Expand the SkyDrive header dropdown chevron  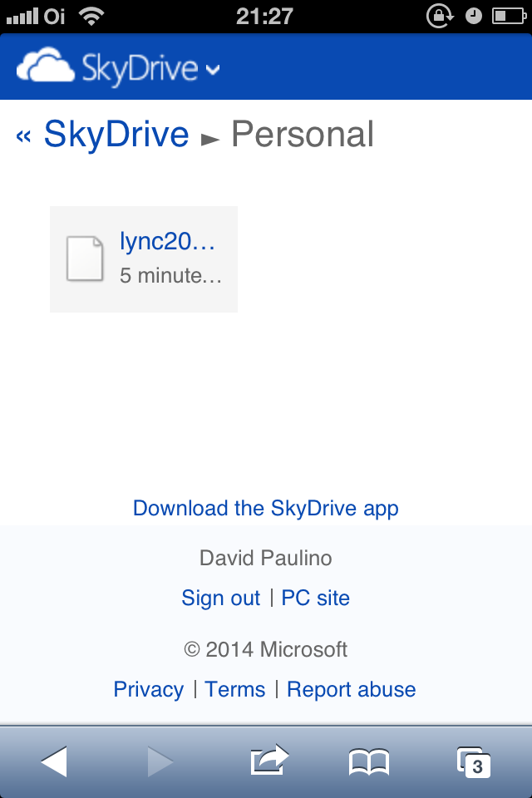pos(213,69)
